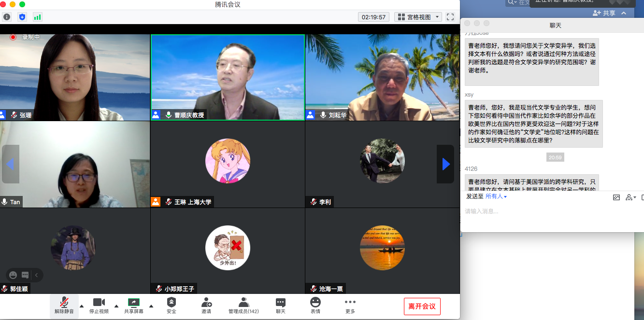Viewport: 644px width, 320px height.
Task: Click the meeting info icon at top left
Action: (7, 17)
